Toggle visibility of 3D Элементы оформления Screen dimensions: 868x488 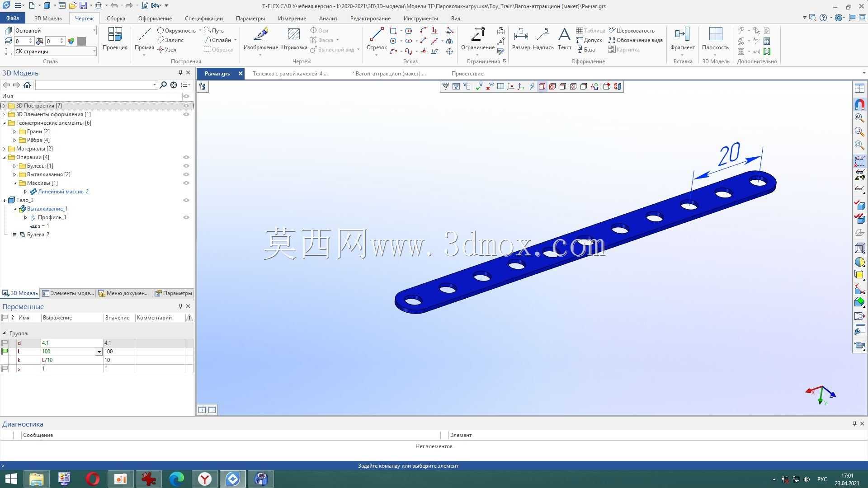[186, 114]
